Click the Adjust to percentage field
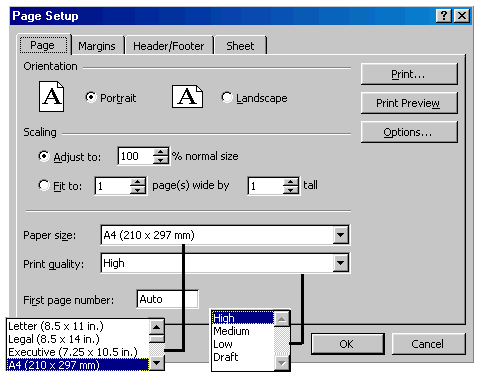Image resolution: width=484 pixels, height=376 pixels. pos(136,156)
